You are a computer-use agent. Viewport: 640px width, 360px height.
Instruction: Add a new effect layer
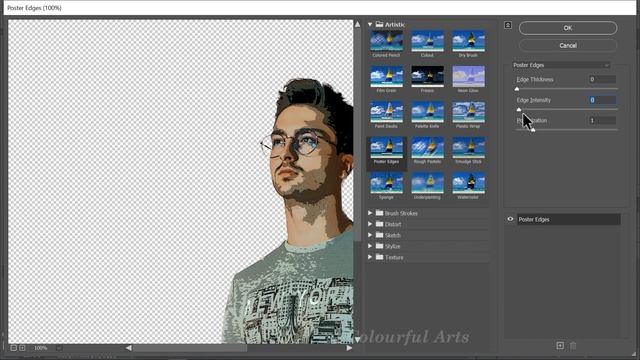(x=560, y=346)
